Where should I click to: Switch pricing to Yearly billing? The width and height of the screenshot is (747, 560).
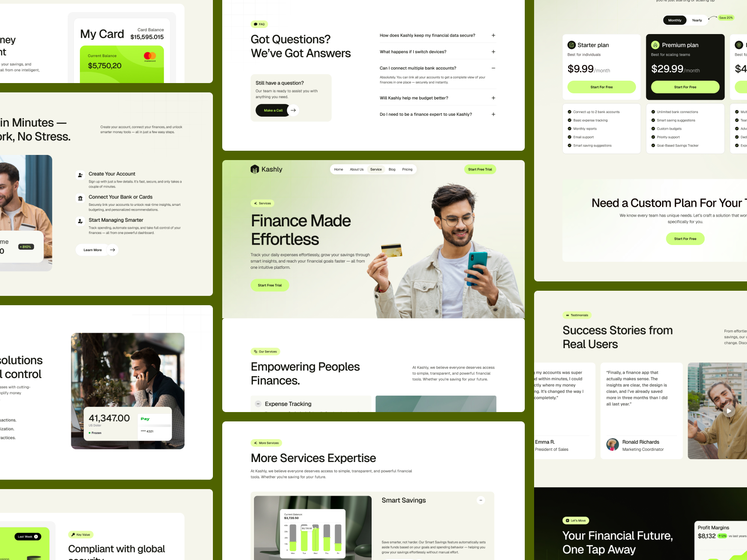pos(697,20)
